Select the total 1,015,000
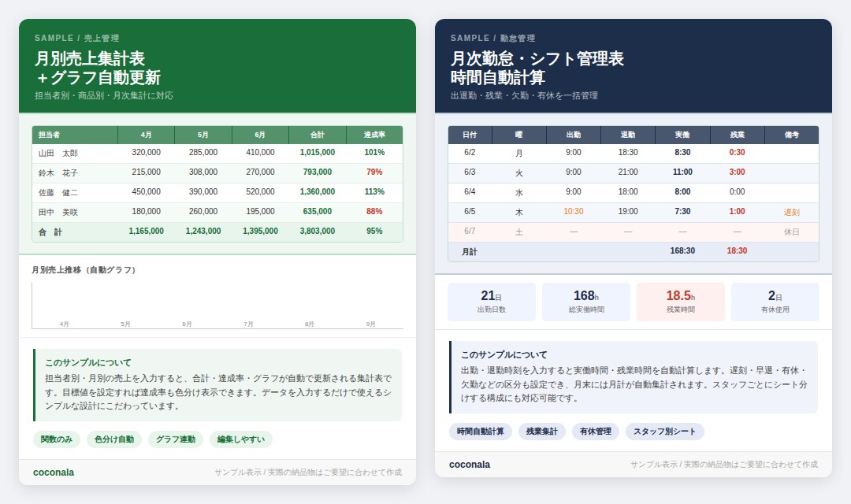The image size is (851, 504). point(318,153)
